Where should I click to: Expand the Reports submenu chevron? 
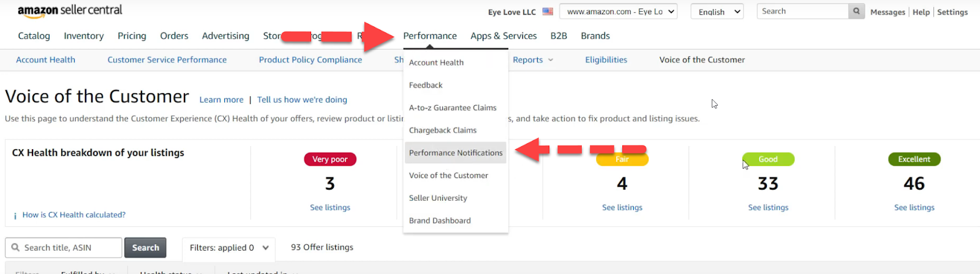(551, 60)
